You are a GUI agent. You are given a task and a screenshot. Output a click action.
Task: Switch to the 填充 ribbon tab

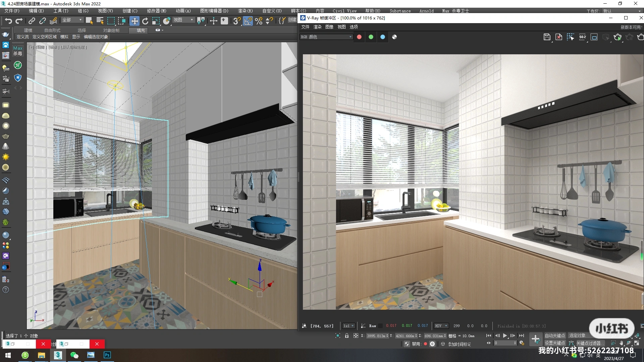pos(141,30)
